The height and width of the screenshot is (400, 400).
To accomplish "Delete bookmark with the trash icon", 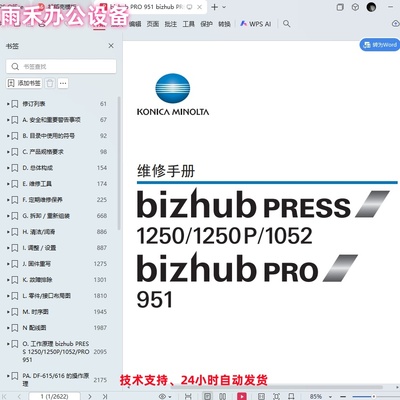I will (50, 83).
